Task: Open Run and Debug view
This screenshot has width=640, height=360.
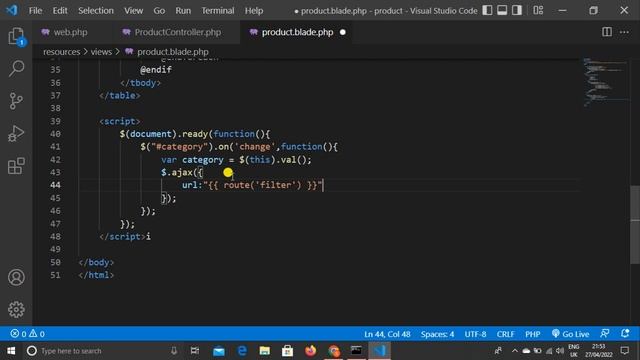Action: tap(16, 133)
